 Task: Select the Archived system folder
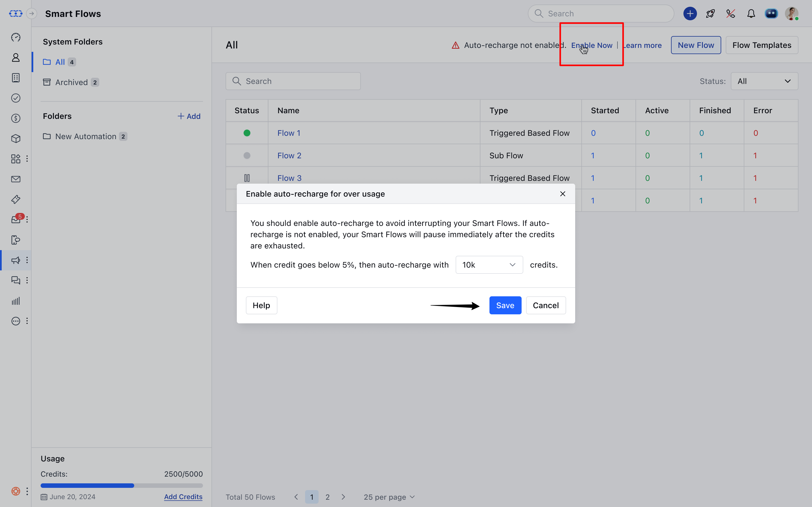(x=71, y=82)
